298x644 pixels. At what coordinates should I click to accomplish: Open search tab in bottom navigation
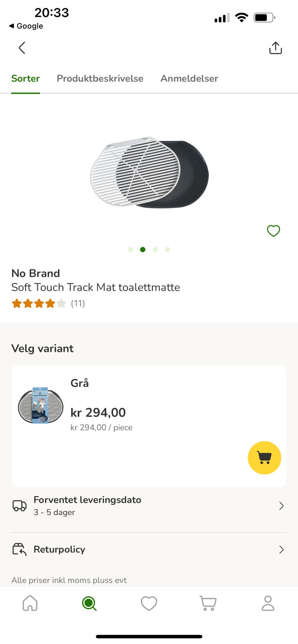pos(89,603)
